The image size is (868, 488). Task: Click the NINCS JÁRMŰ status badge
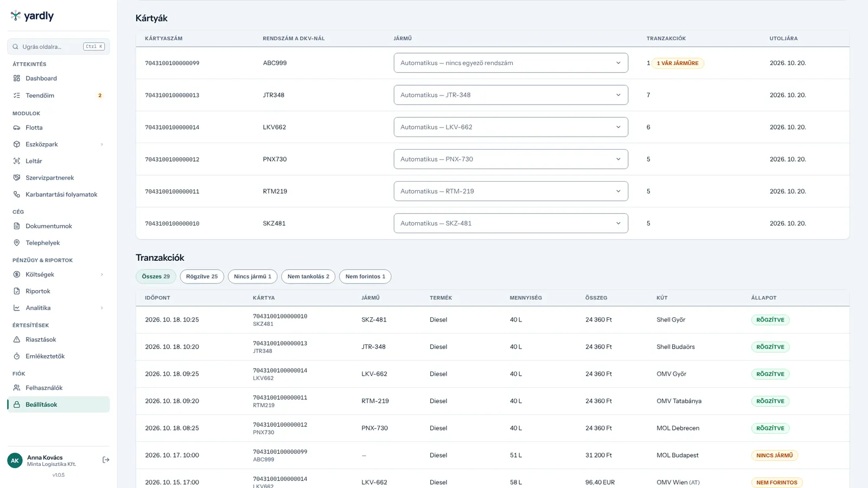pyautogui.click(x=775, y=455)
